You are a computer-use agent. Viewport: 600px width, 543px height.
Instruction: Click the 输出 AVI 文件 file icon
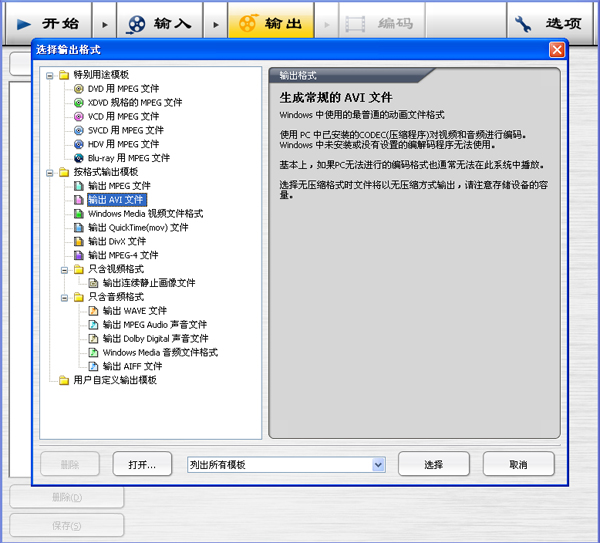(78, 200)
